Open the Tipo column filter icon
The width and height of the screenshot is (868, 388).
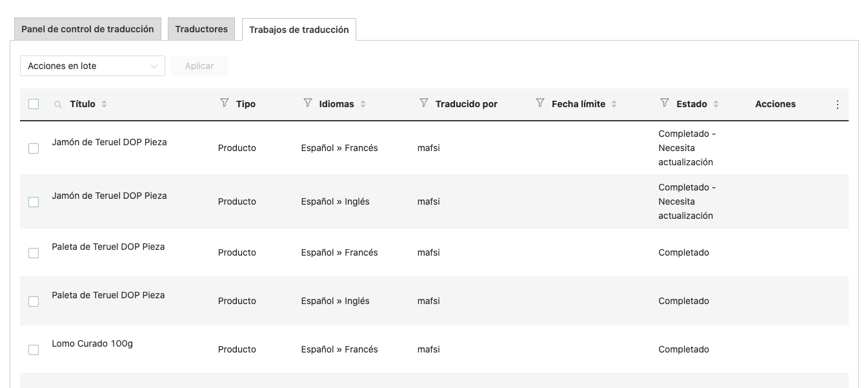[225, 103]
